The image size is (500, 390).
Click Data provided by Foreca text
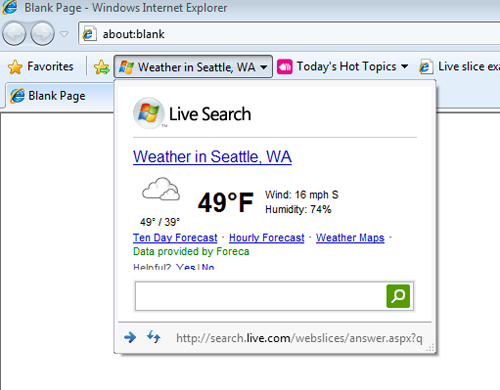click(191, 251)
